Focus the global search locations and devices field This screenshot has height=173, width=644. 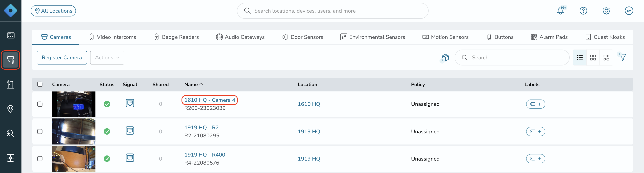pyautogui.click(x=333, y=11)
